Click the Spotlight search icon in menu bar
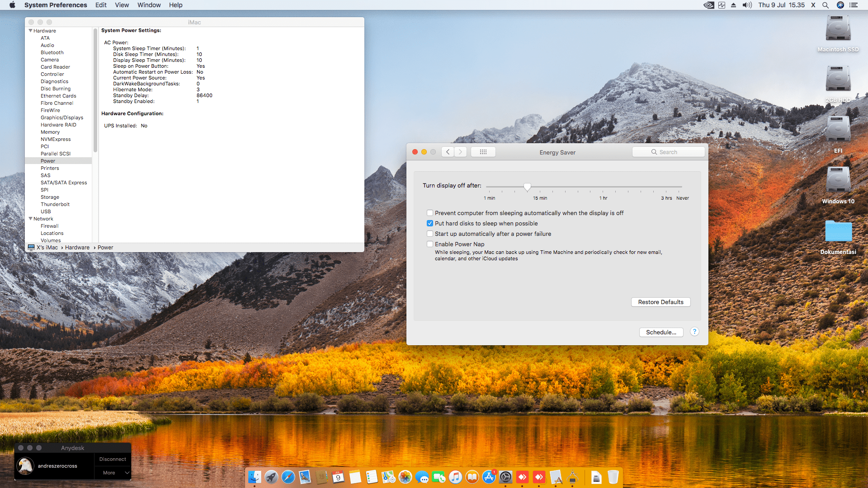The width and height of the screenshot is (868, 488). 826,5
